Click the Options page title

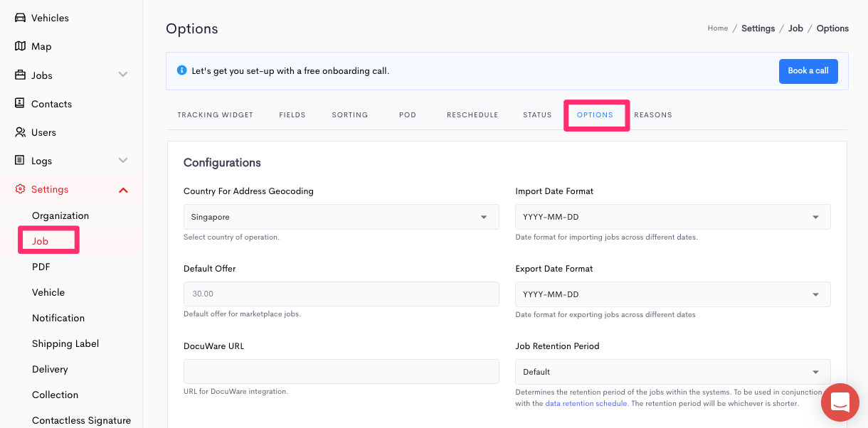pos(192,29)
